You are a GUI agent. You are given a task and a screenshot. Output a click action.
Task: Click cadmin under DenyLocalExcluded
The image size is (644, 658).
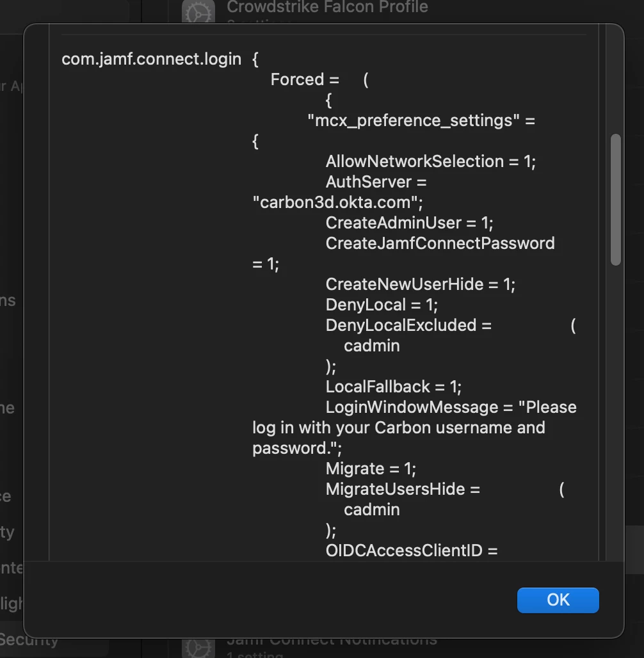click(371, 346)
